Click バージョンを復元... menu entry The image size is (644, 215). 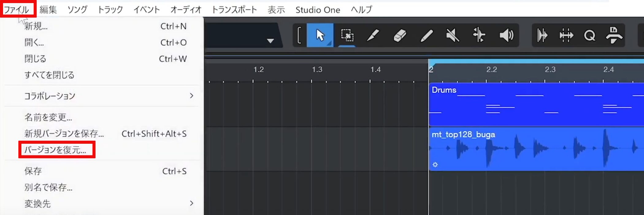56,150
